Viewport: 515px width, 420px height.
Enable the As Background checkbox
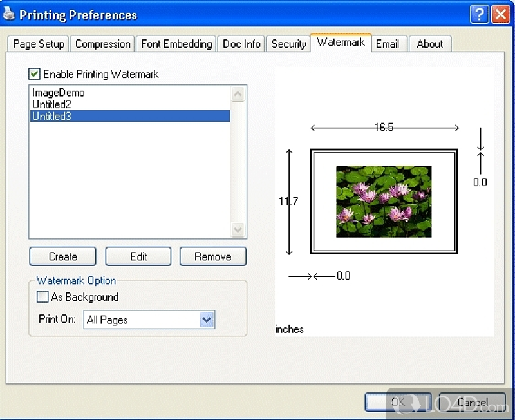click(42, 296)
